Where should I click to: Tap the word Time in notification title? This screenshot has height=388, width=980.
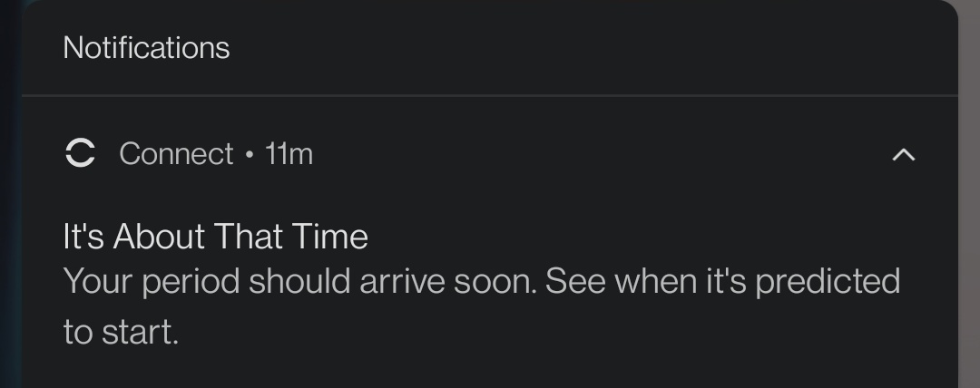[329, 237]
